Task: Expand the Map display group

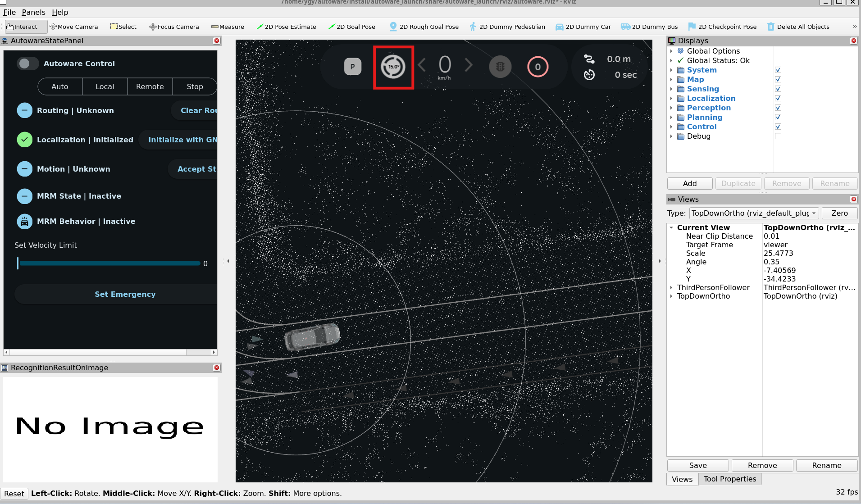Action: coord(671,79)
